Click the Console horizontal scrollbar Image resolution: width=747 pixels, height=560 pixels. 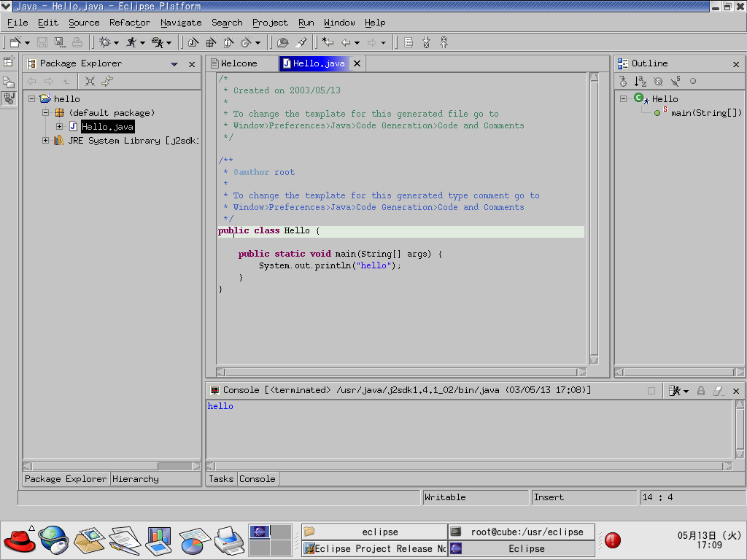click(x=469, y=467)
